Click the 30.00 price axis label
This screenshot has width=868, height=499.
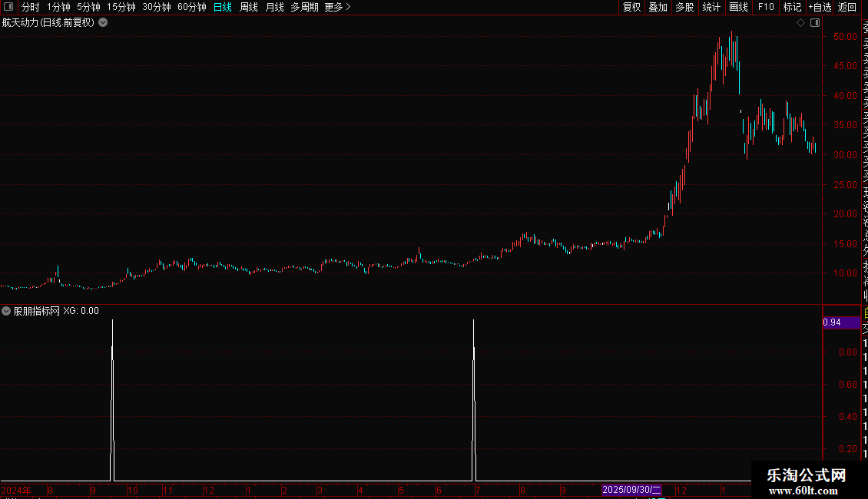point(845,155)
